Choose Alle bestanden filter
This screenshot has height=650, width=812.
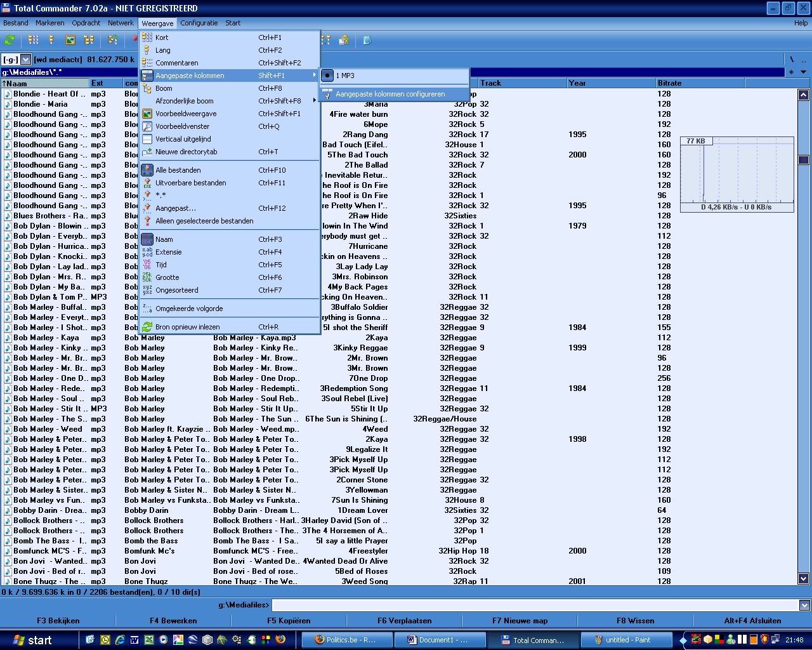230,170
